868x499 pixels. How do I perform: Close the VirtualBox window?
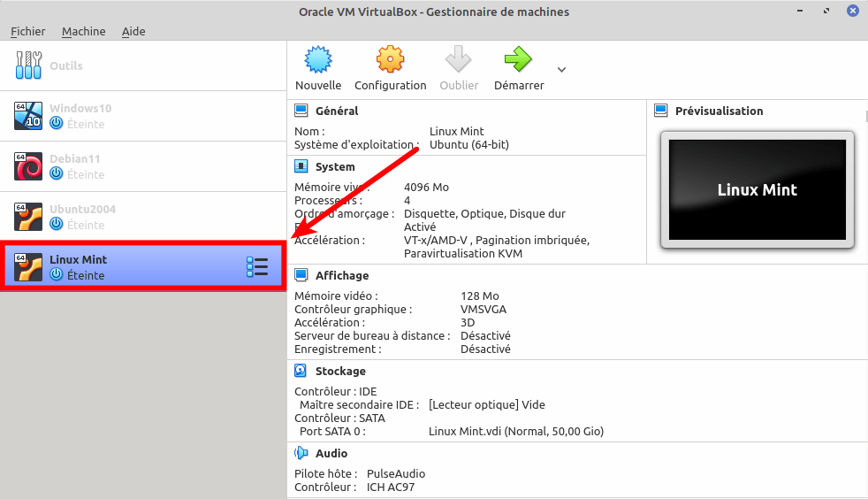[852, 11]
